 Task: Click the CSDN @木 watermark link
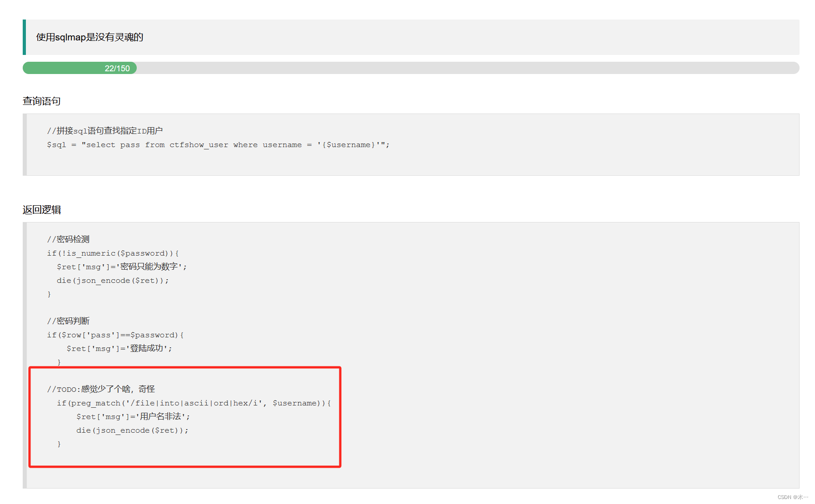click(x=791, y=496)
